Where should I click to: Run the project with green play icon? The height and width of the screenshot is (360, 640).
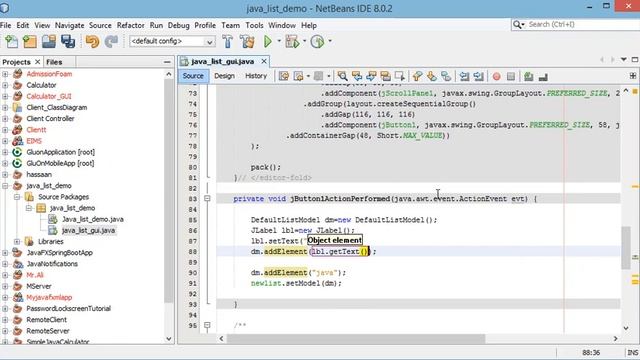pos(268,41)
